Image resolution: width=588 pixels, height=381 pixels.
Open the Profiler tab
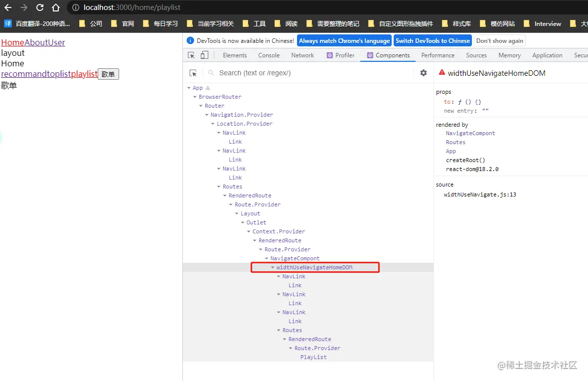340,55
